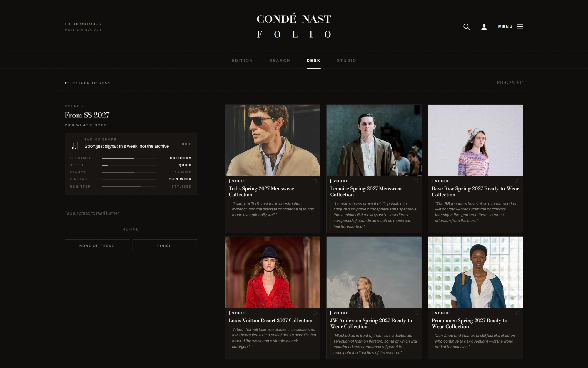Open the Pronounce blue jacket photo
The image size is (588, 368).
[475, 272]
